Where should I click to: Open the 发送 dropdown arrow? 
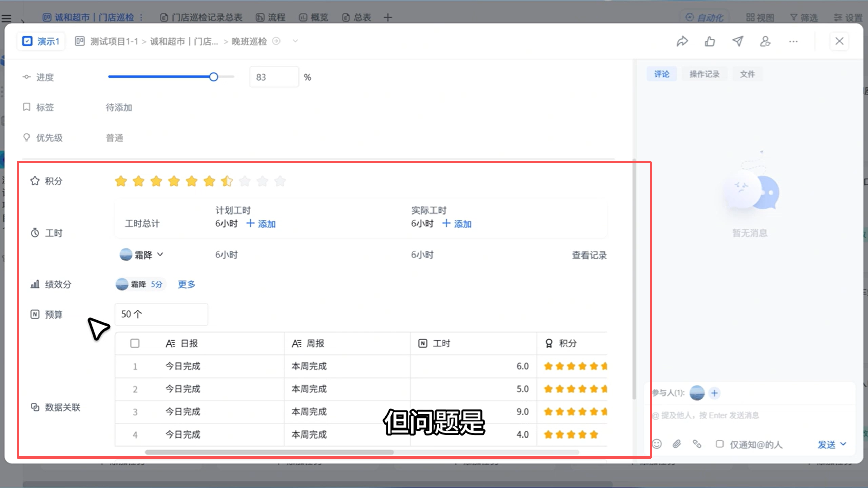coord(843,444)
